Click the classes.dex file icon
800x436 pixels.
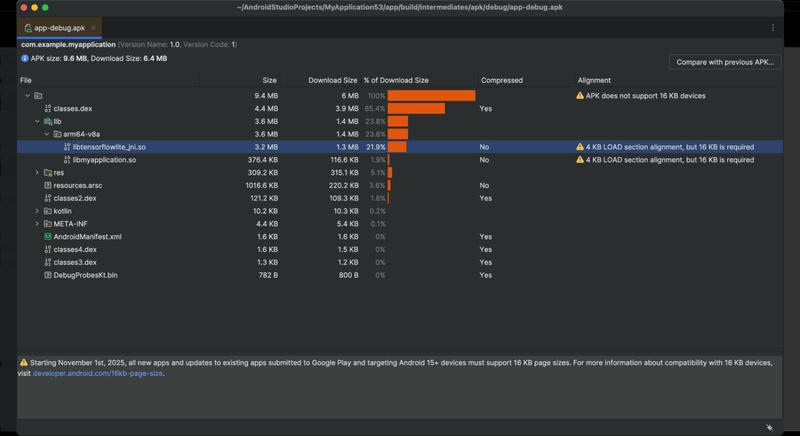pyautogui.click(x=47, y=109)
